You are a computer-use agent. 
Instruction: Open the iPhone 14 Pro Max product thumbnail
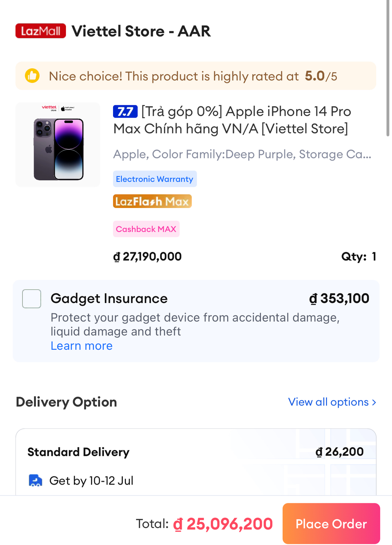pos(58,145)
